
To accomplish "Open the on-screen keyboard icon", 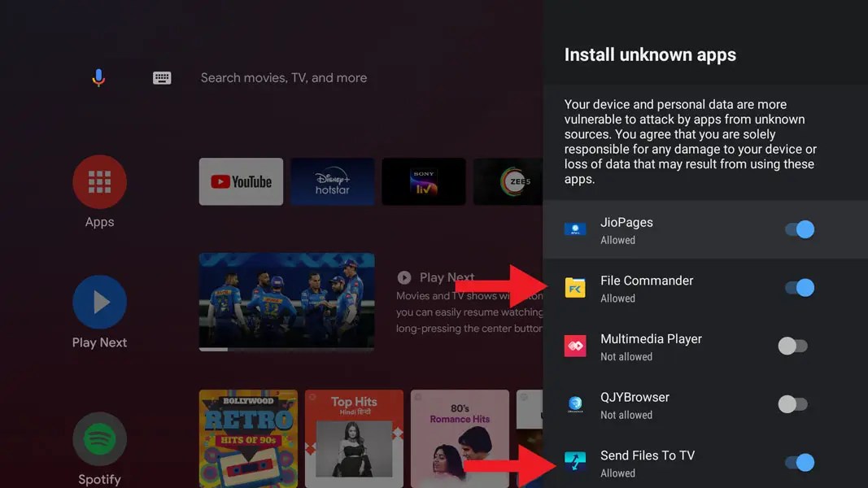I will point(162,77).
